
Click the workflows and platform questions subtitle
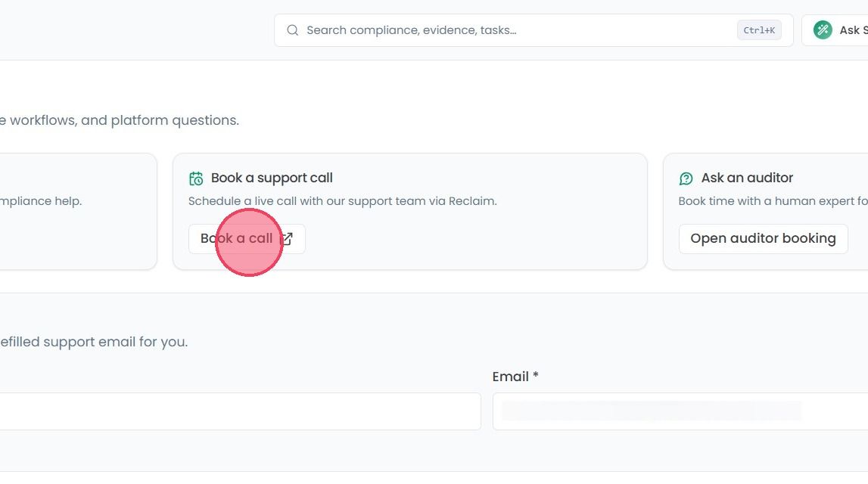click(x=120, y=120)
